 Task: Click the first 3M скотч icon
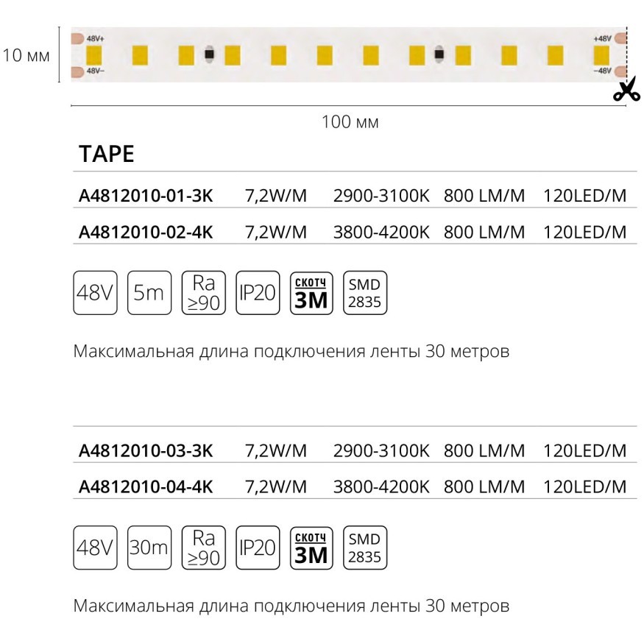pos(311,294)
